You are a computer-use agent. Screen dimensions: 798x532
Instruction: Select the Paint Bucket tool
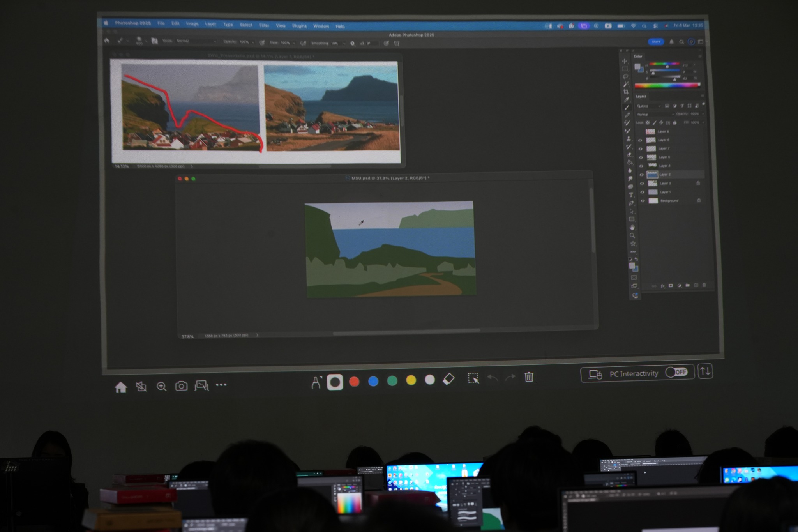[629, 162]
